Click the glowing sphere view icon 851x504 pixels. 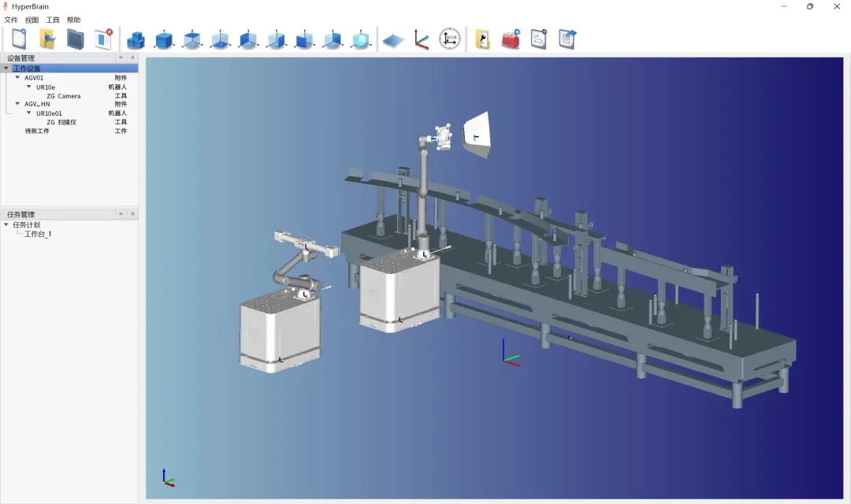pos(360,39)
